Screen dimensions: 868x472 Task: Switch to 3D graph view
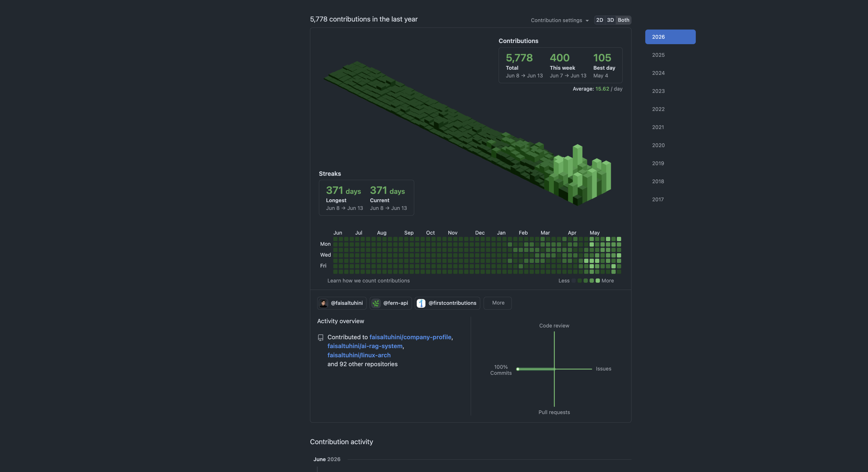pos(610,20)
